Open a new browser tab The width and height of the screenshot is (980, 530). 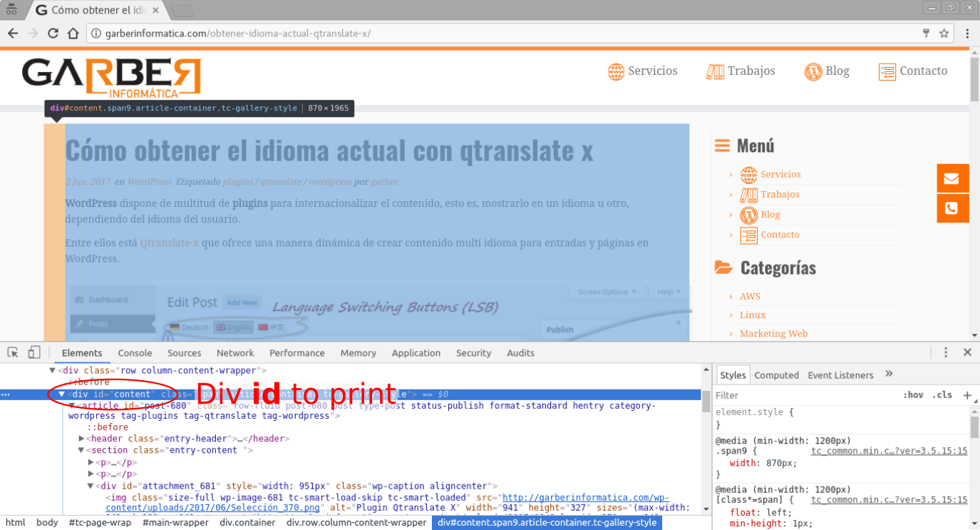pyautogui.click(x=182, y=11)
